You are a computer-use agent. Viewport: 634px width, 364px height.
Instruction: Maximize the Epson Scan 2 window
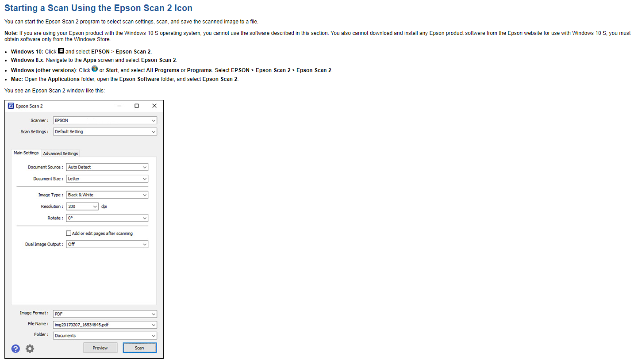click(x=137, y=106)
